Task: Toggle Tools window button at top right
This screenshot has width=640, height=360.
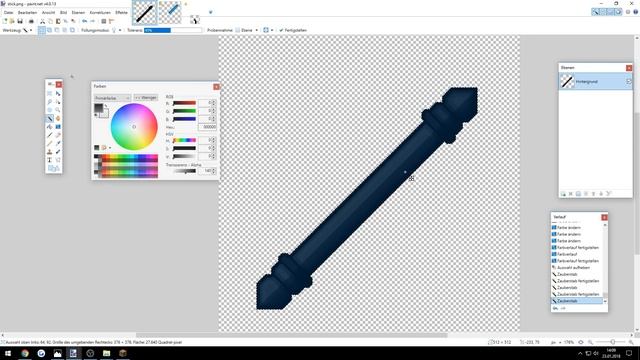Action: click(596, 12)
